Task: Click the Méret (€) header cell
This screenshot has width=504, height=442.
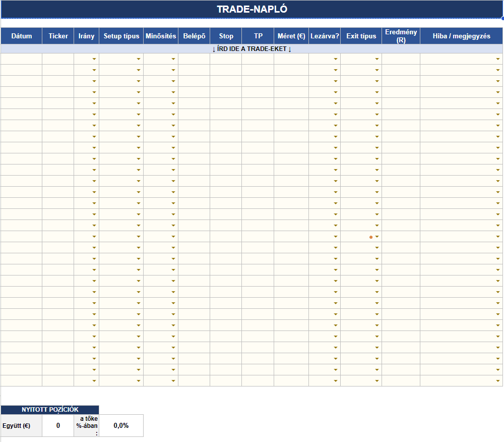Action: click(291, 36)
